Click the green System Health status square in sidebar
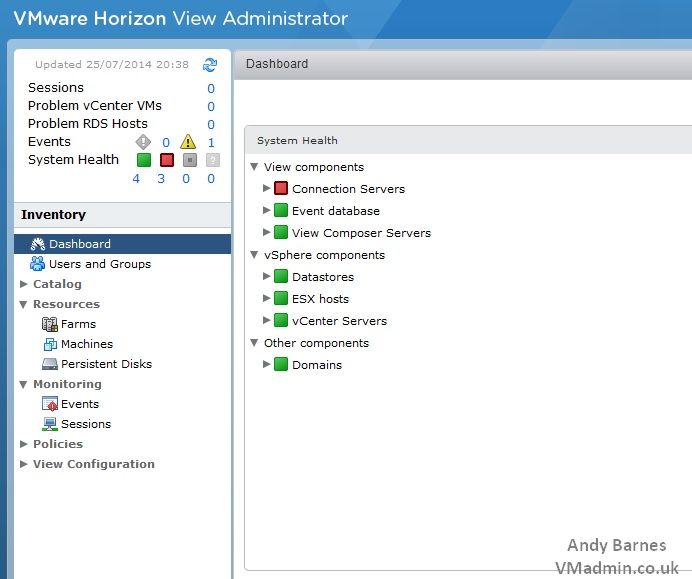This screenshot has height=579, width=692. pyautogui.click(x=144, y=160)
